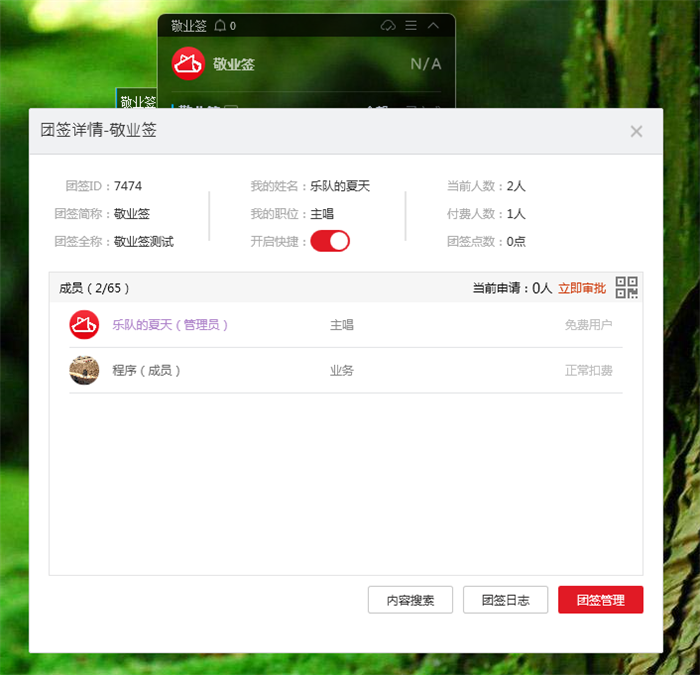
Task: Close the 团签详情 dialog
Action: coord(636,131)
